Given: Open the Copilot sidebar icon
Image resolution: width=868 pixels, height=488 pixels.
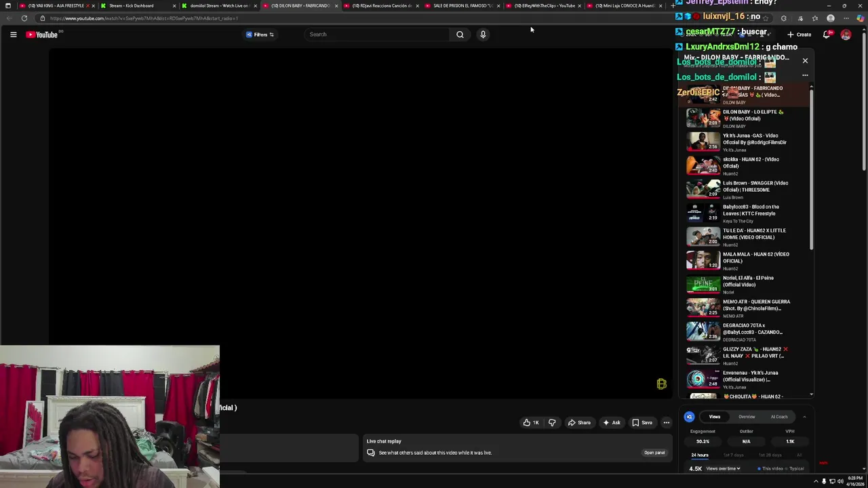Looking at the screenshot, I should coord(861,18).
